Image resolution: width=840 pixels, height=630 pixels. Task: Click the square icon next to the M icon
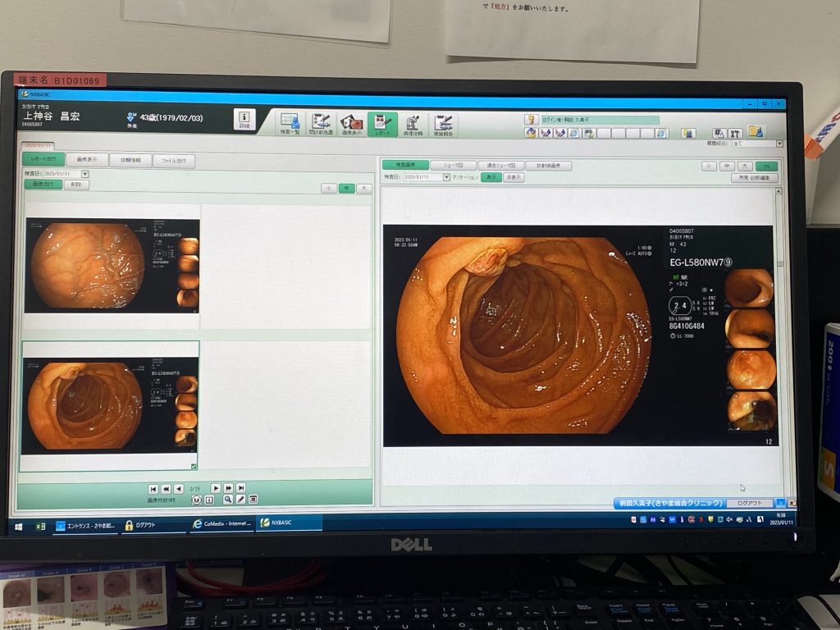pos(209,500)
